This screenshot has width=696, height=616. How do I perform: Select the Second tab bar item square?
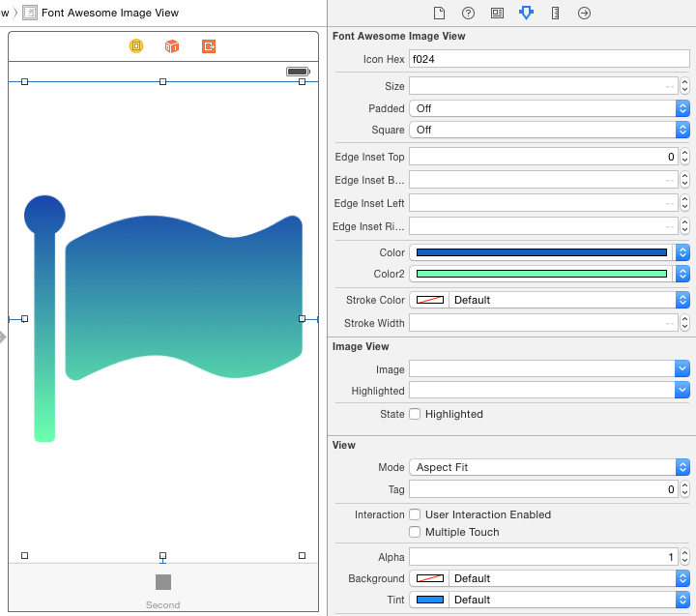(x=163, y=582)
